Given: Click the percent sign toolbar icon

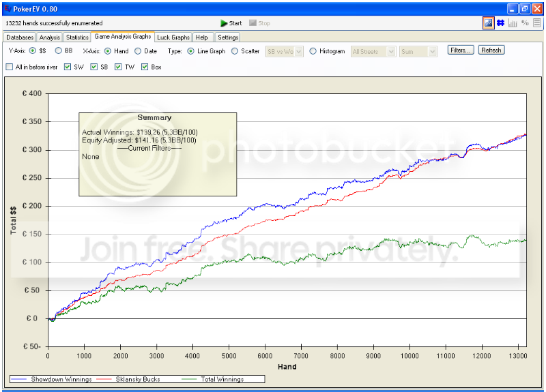Looking at the screenshot, I should pyautogui.click(x=525, y=23).
